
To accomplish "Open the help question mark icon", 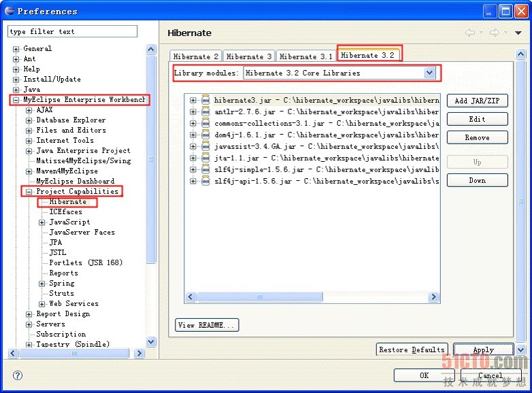I will [x=17, y=375].
